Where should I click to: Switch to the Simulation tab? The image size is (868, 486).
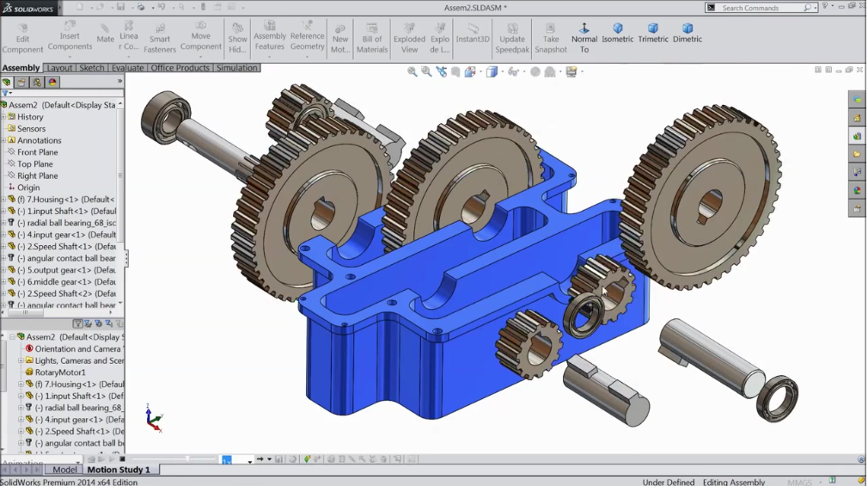236,68
